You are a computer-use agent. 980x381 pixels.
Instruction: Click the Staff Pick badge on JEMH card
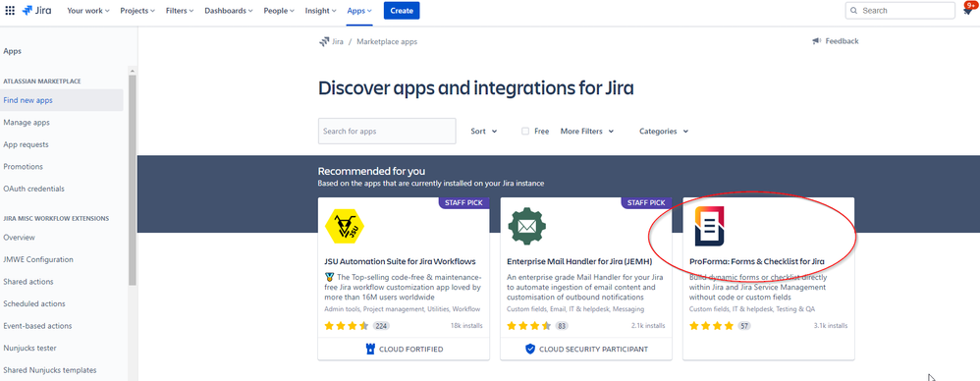[646, 203]
